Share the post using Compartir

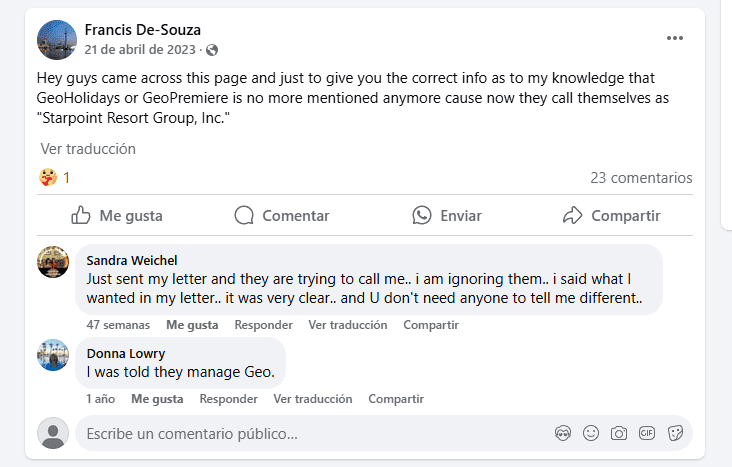(x=612, y=215)
